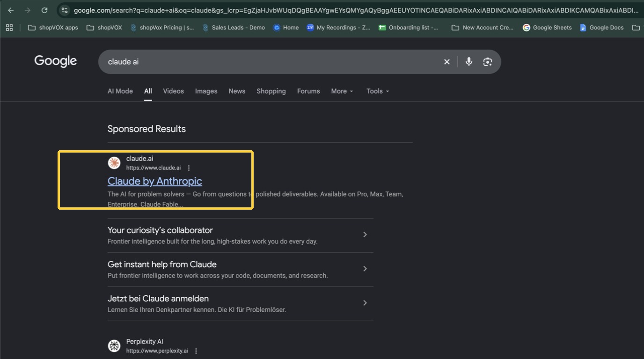
Task: Open the Home bookmark
Action: (x=286, y=28)
